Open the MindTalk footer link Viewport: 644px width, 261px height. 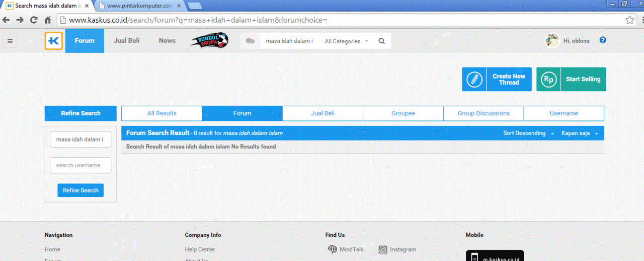tap(351, 249)
